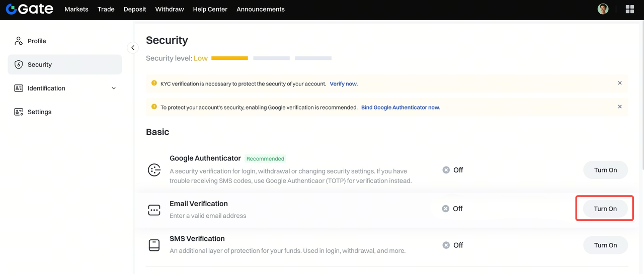Open the Trade menu
This screenshot has width=644, height=274.
(106, 9)
